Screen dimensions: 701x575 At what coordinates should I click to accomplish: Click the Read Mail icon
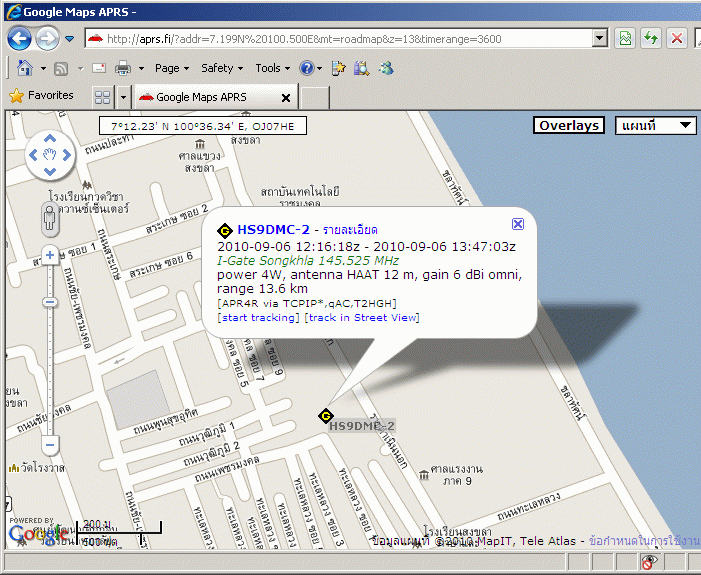point(99,68)
